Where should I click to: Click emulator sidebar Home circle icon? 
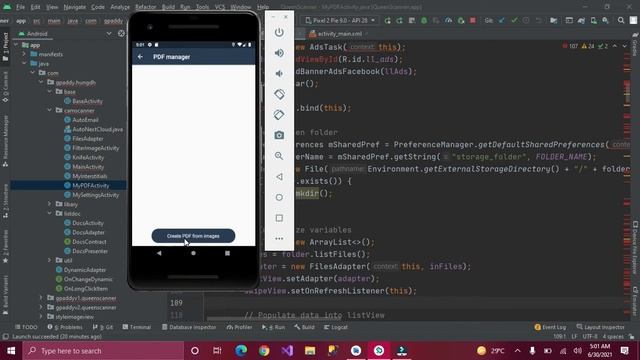click(x=279, y=198)
